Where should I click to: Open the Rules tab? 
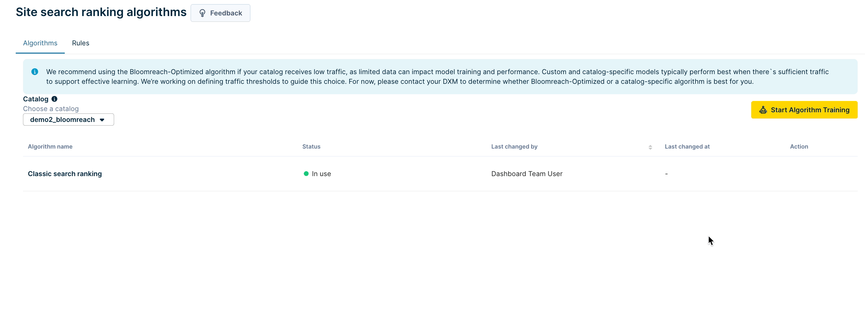tap(81, 43)
